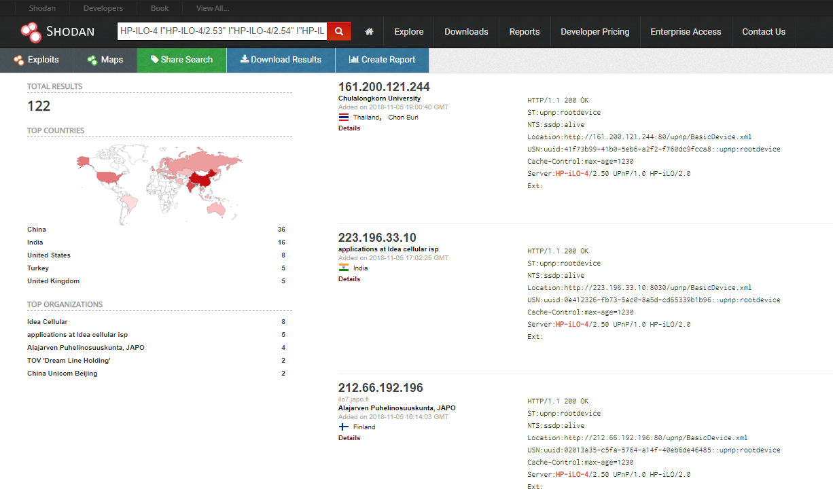Click Chulalongkorn University organization name
This screenshot has height=504, width=833.
[x=379, y=98]
